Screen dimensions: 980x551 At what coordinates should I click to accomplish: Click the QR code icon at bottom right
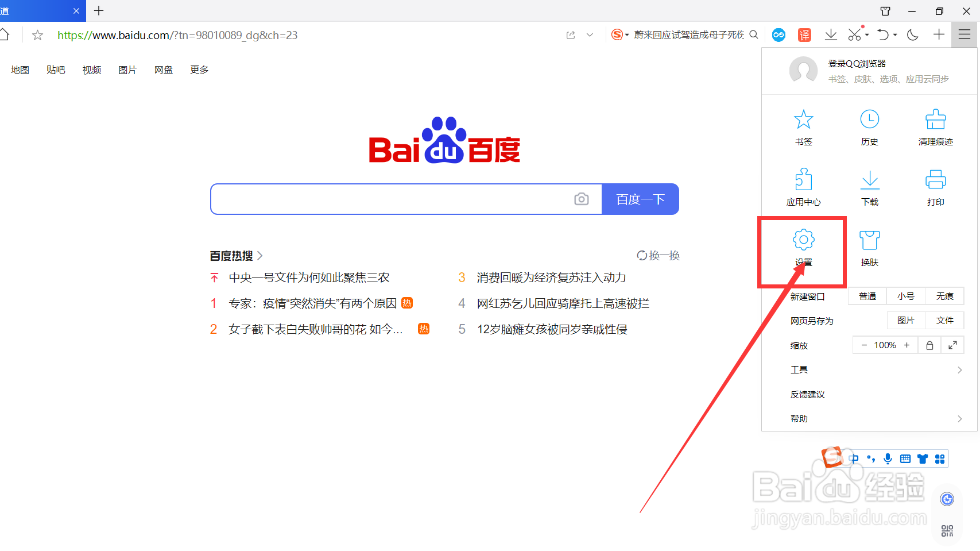pos(947,531)
